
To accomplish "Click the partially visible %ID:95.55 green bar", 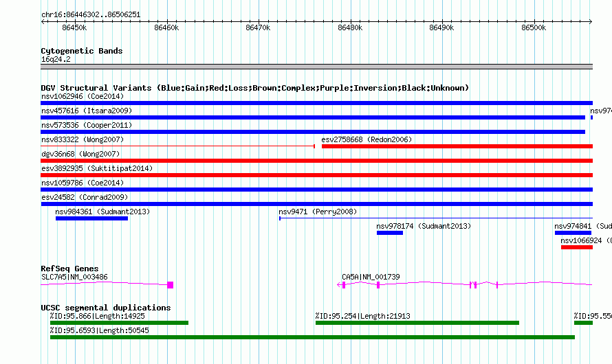I will [x=584, y=323].
